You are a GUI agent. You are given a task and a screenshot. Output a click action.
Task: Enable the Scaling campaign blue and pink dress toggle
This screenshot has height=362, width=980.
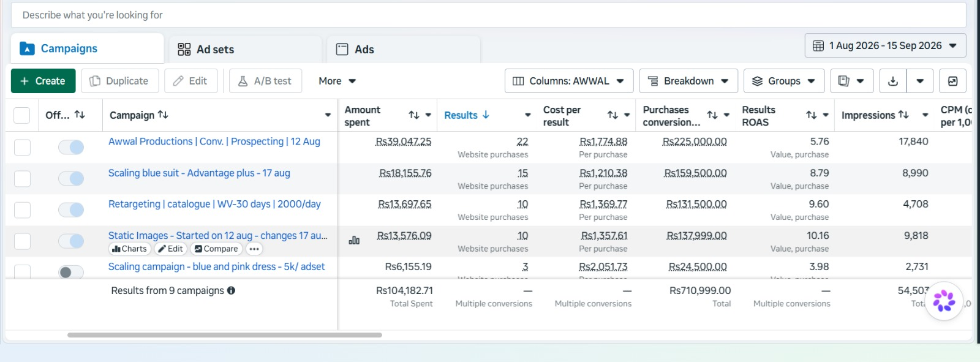point(71,272)
